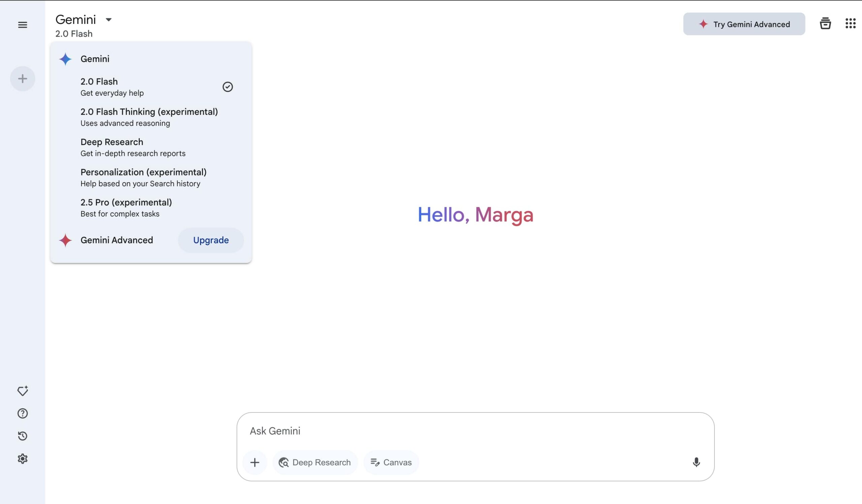Click the checkmark confirming 2.0 Flash selection
The image size is (862, 504).
pyautogui.click(x=228, y=87)
